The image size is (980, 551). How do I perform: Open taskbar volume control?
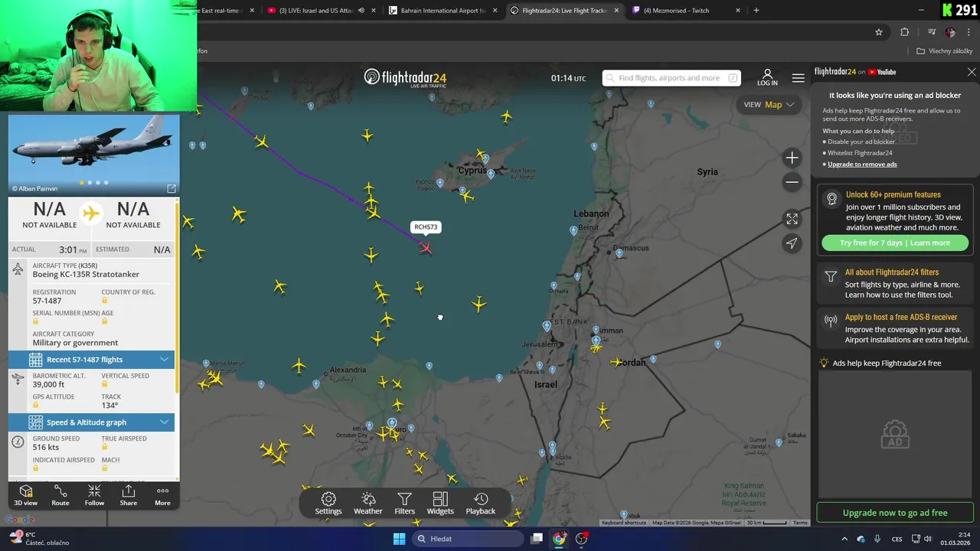coord(927,539)
